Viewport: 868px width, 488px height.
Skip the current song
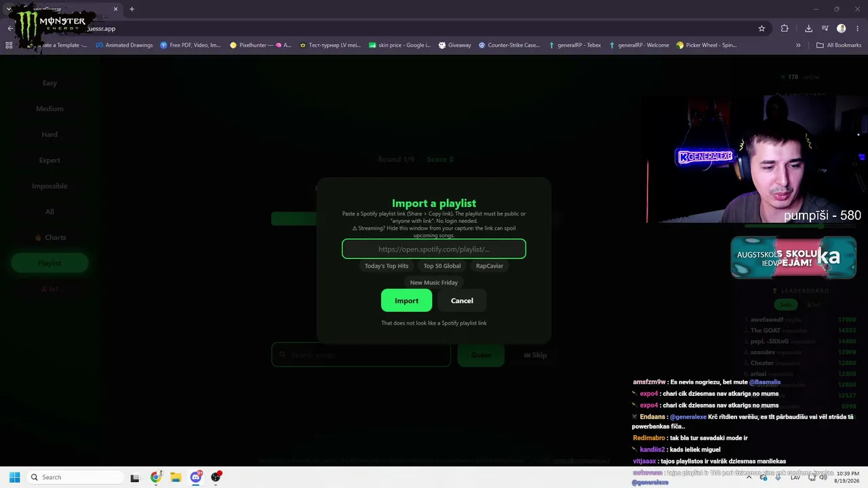tap(536, 355)
